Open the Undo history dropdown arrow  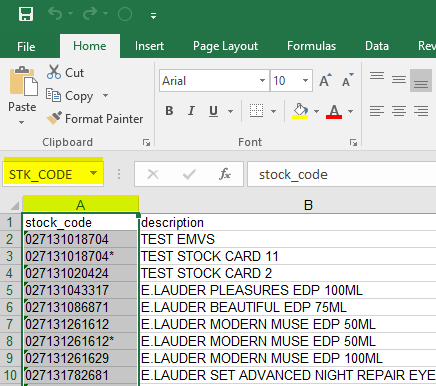[x=71, y=14]
